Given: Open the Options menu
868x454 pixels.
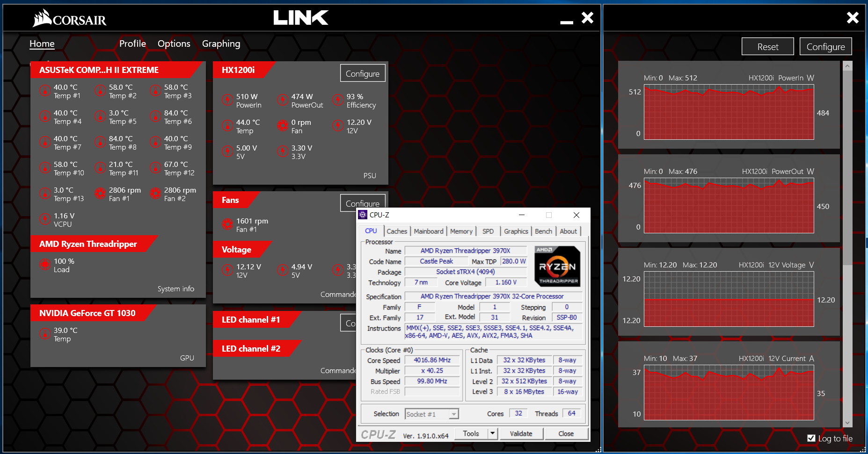Looking at the screenshot, I should [174, 43].
